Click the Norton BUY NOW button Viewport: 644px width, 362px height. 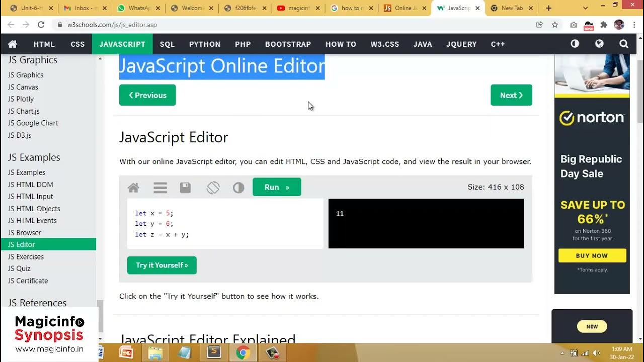click(592, 255)
